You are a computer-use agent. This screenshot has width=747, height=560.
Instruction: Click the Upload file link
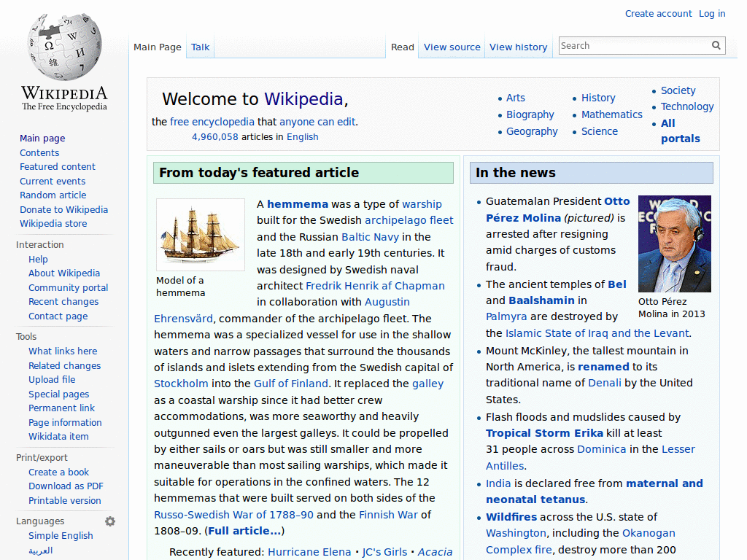coord(52,379)
